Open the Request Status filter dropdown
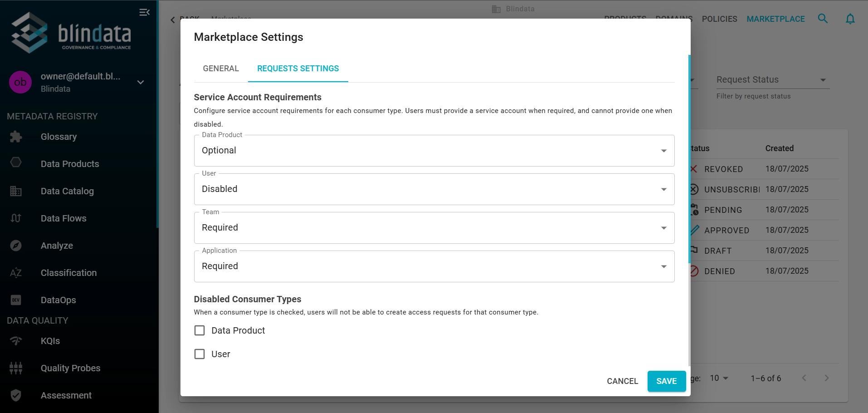 (x=773, y=80)
